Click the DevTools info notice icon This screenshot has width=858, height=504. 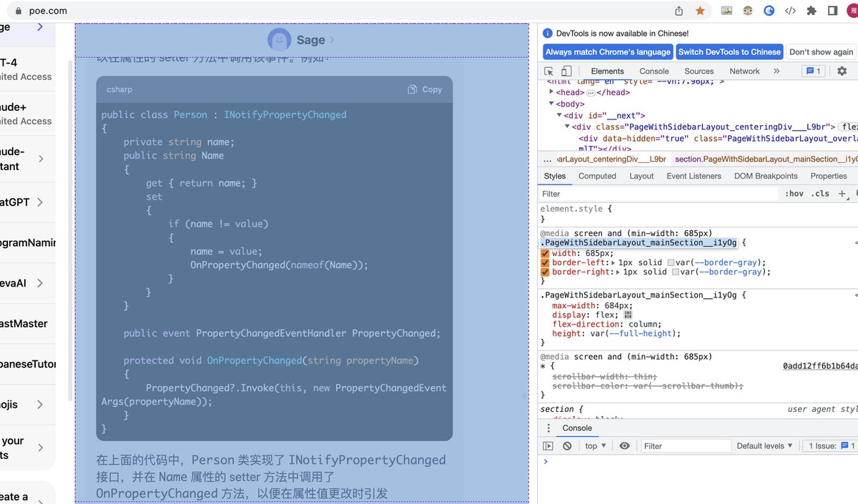point(548,33)
